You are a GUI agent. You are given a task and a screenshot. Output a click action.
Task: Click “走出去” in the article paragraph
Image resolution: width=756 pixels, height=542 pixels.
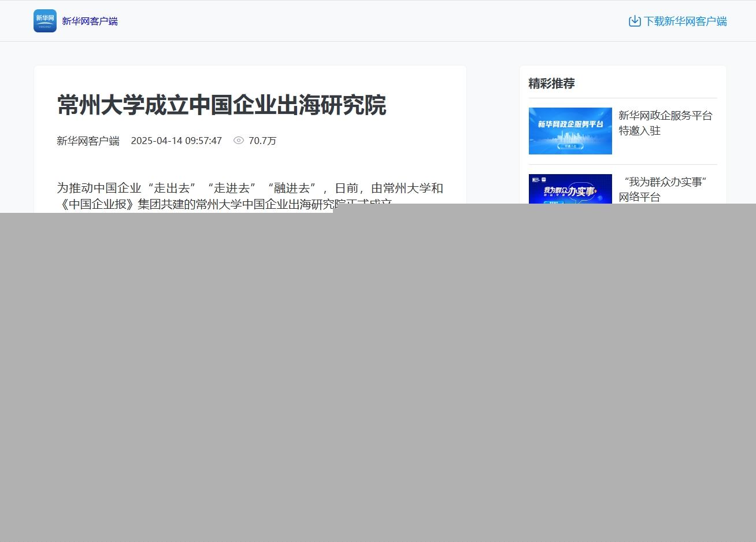point(172,188)
